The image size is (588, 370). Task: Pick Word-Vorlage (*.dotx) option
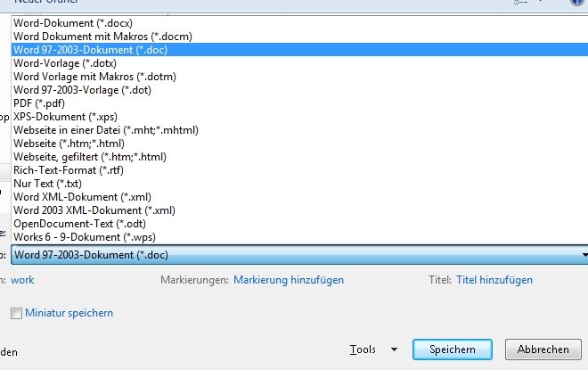tap(299, 63)
